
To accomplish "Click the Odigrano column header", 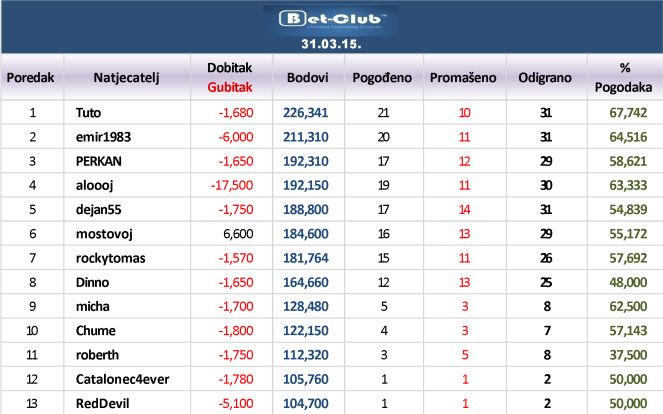I will 545,77.
